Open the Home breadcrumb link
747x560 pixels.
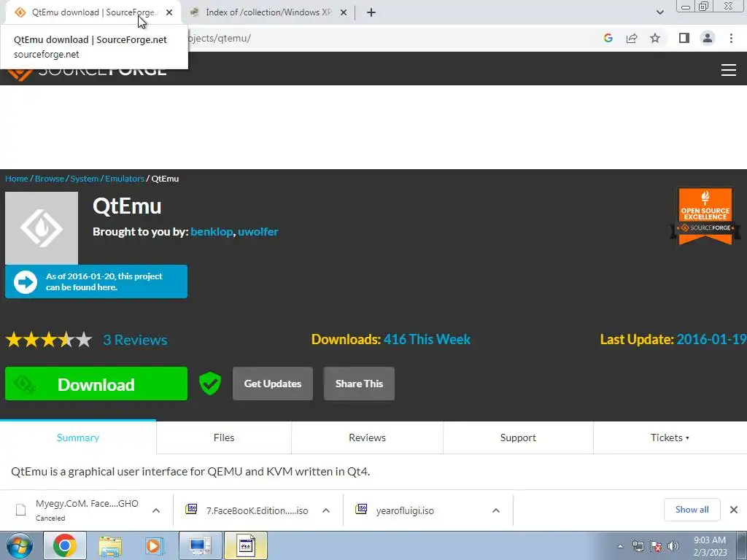(17, 179)
